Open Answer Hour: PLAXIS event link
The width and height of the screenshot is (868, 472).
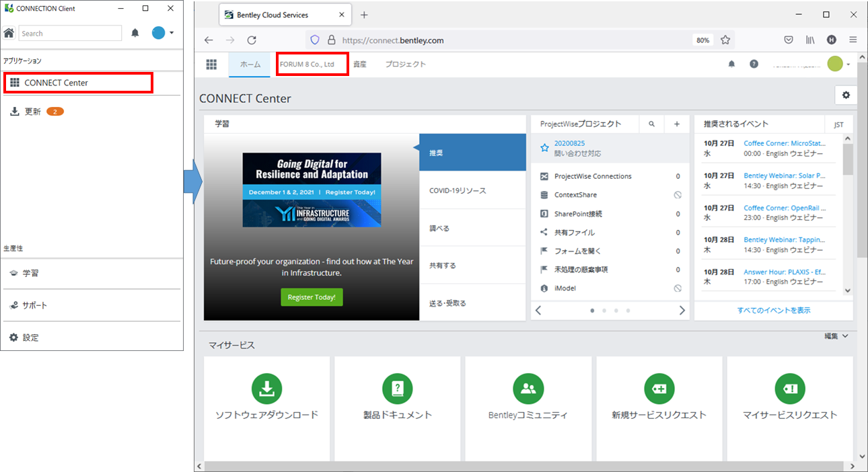(x=785, y=272)
